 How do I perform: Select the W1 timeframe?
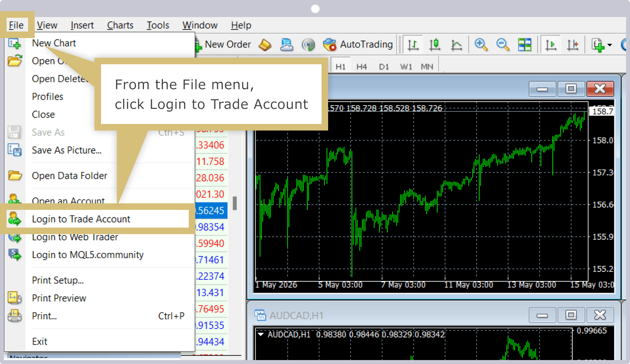406,67
